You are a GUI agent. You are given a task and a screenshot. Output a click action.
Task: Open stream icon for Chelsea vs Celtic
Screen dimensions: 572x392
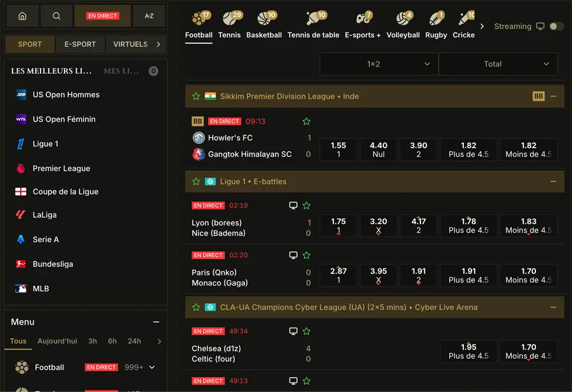click(x=293, y=331)
